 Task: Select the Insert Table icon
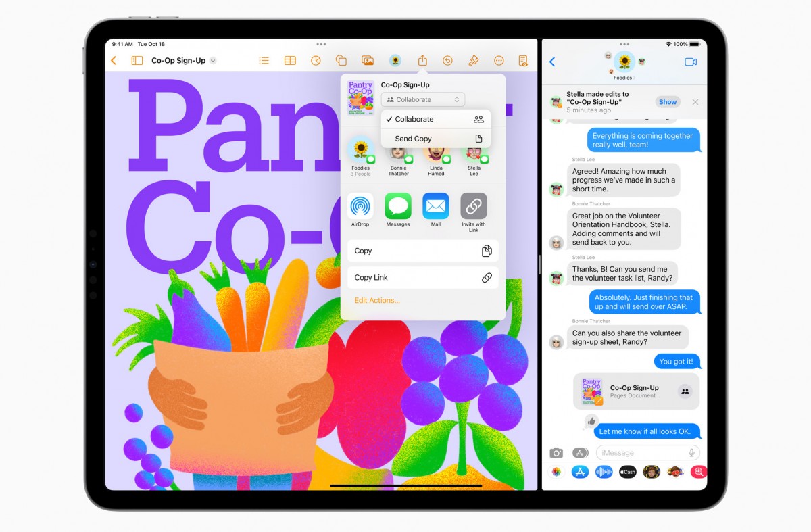pos(289,59)
